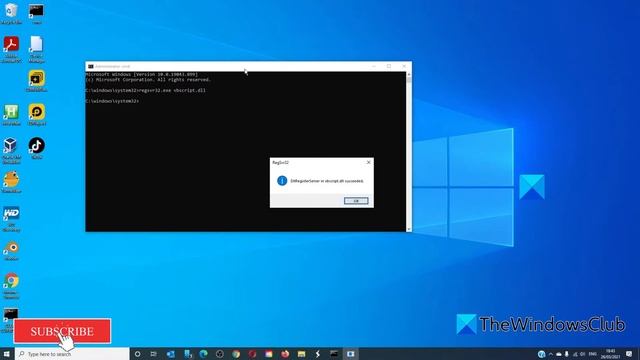Open the VirtualBox cube desktop shortcut
This screenshot has height=360, width=640.
point(11,151)
